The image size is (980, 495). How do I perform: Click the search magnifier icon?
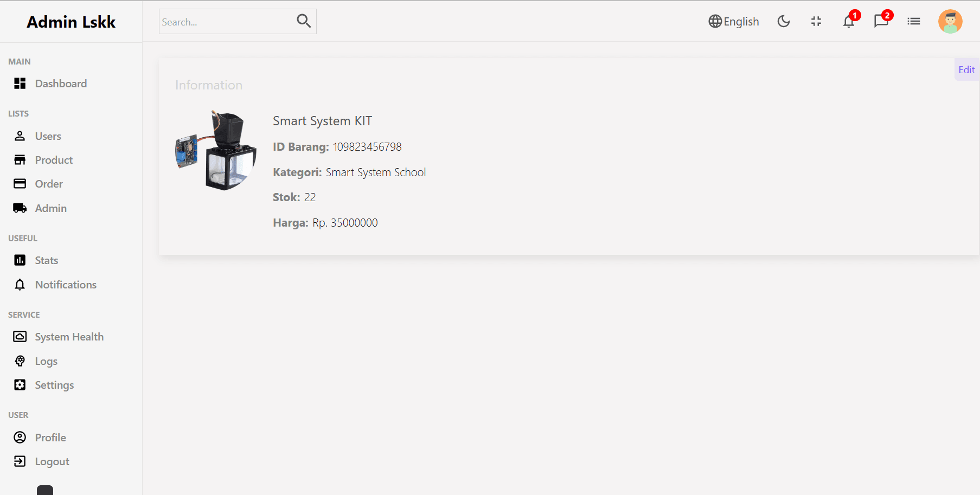point(304,21)
